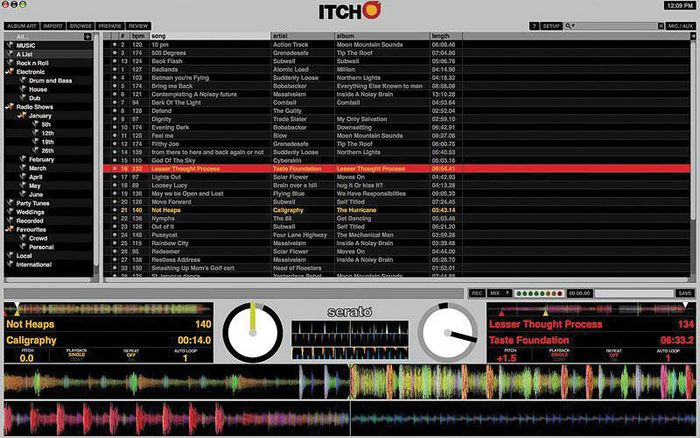Select the song Lights Out in the library

tap(167, 177)
